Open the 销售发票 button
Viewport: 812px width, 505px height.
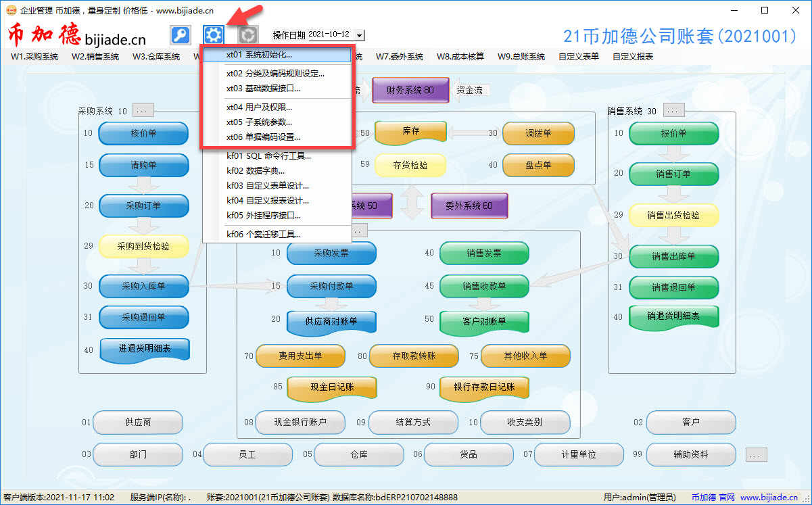pyautogui.click(x=484, y=254)
